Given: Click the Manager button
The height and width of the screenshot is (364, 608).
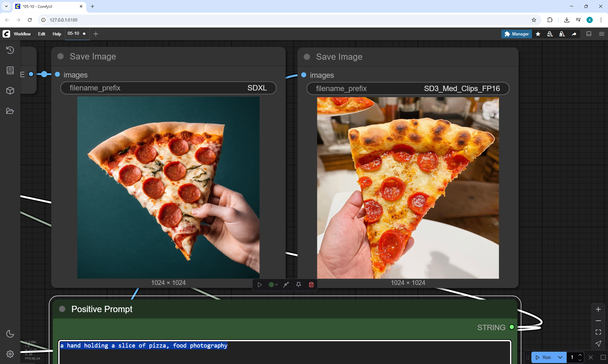Looking at the screenshot, I should click(x=516, y=34).
